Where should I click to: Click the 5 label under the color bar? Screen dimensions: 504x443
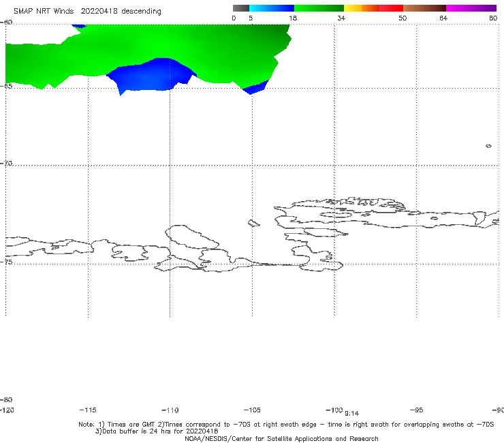pos(251,18)
